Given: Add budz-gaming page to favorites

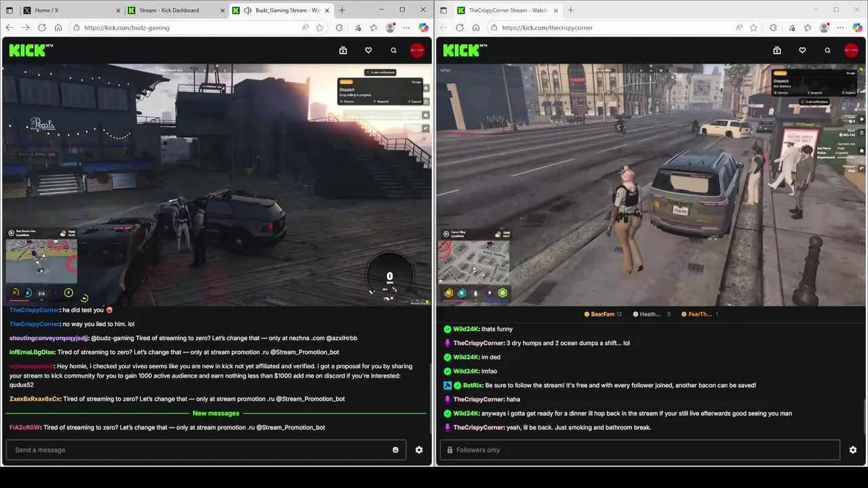Looking at the screenshot, I should 319,28.
